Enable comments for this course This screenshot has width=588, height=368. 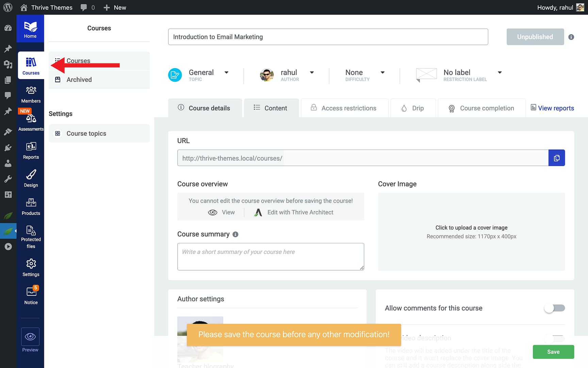coord(554,308)
